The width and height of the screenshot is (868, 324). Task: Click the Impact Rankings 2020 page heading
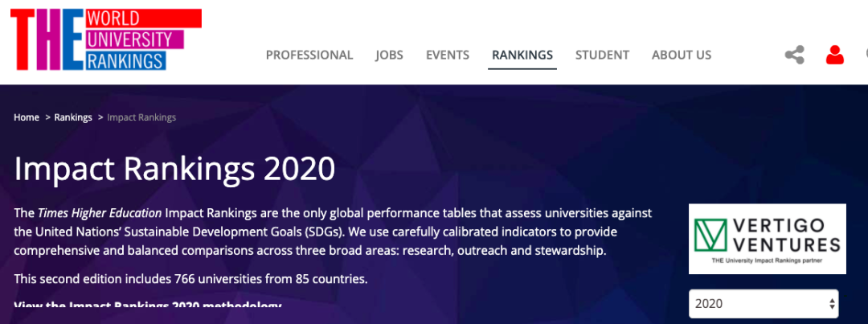tap(174, 169)
